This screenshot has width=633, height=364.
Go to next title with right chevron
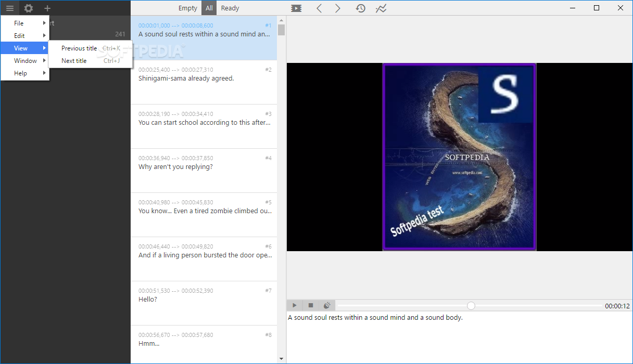(338, 8)
